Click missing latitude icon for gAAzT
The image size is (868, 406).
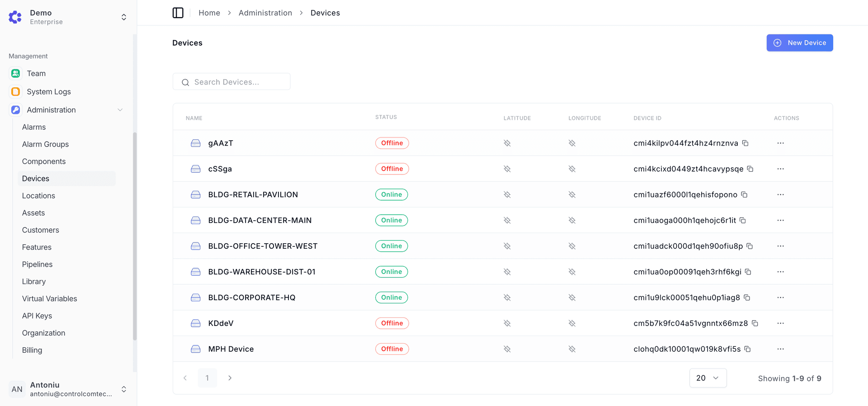(507, 143)
